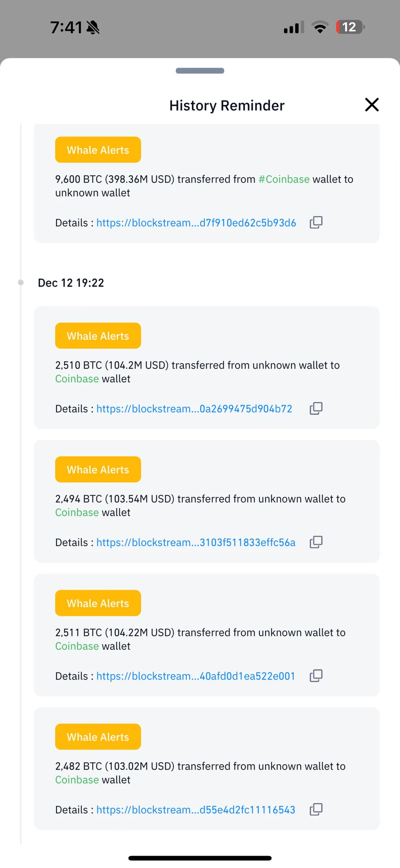Tap Coinbase in the 2,510 BTC alert
The width and height of the screenshot is (400, 868).
click(x=77, y=379)
